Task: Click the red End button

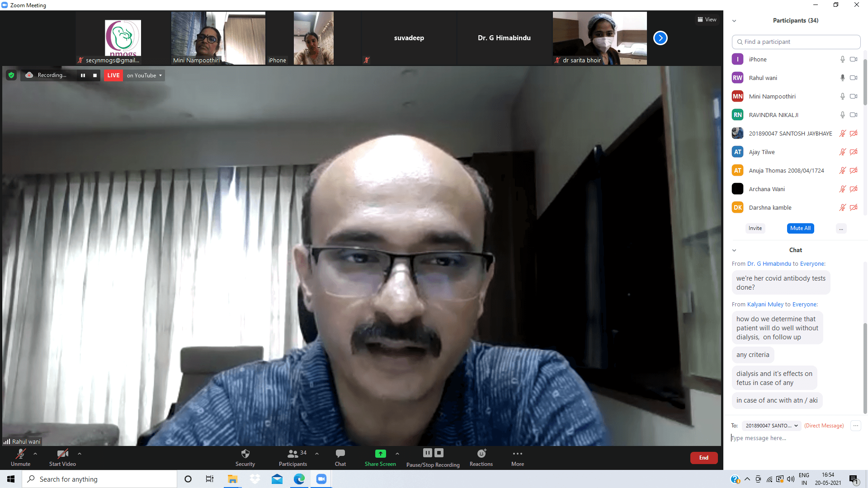Action: click(703, 458)
